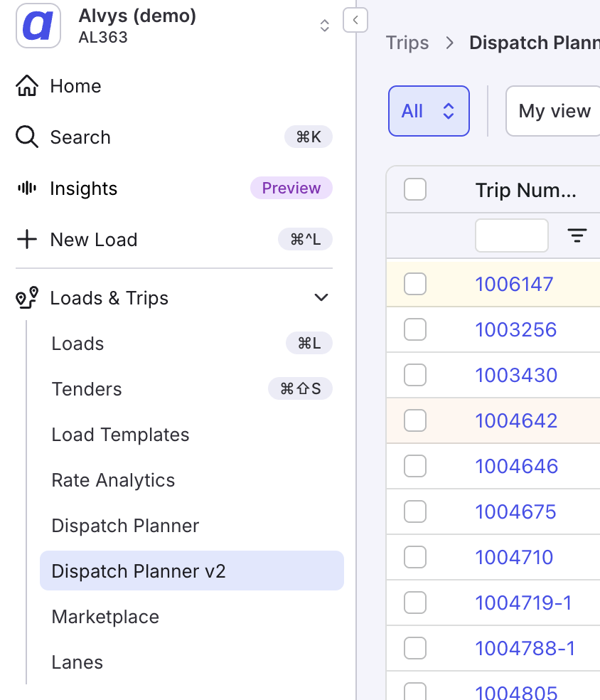This screenshot has width=600, height=700.
Task: Click the New Load plus icon
Action: pyautogui.click(x=27, y=239)
